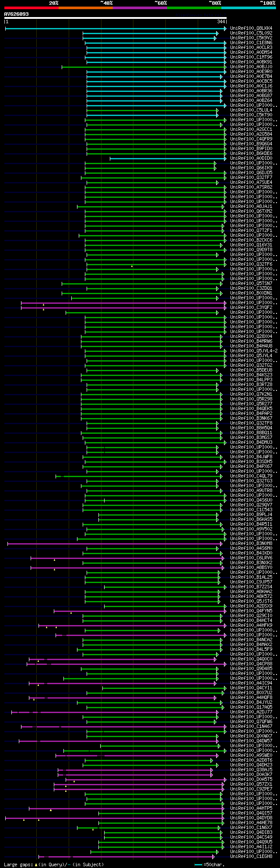Select the UniRef100_Q4FYN5 label

tap(251, 611)
